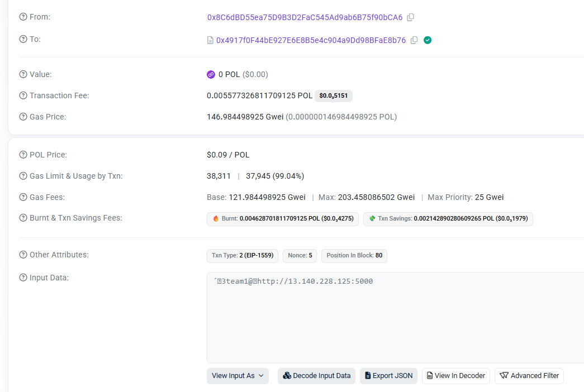The image size is (584, 392).
Task: Click the transaction fee 0.005577326811709125 POL
Action: pos(259,95)
